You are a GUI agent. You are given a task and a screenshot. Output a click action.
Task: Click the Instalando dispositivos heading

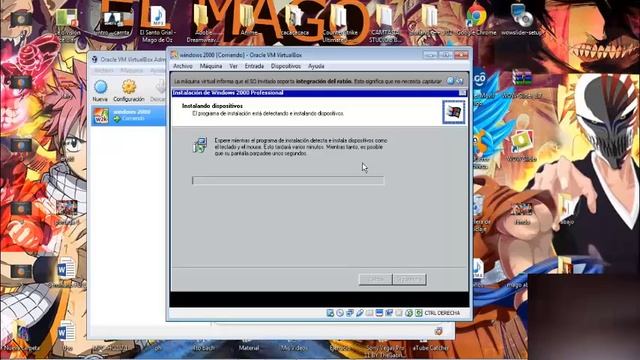point(212,106)
